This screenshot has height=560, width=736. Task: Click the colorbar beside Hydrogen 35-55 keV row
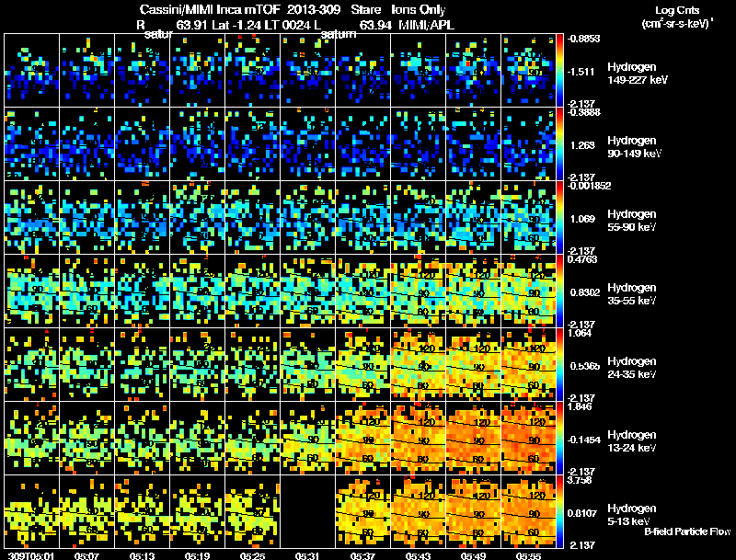click(560, 291)
